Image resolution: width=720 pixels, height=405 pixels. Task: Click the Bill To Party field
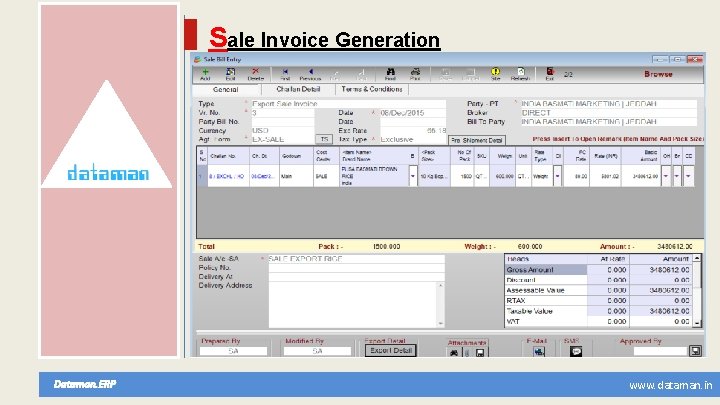pyautogui.click(x=608, y=122)
